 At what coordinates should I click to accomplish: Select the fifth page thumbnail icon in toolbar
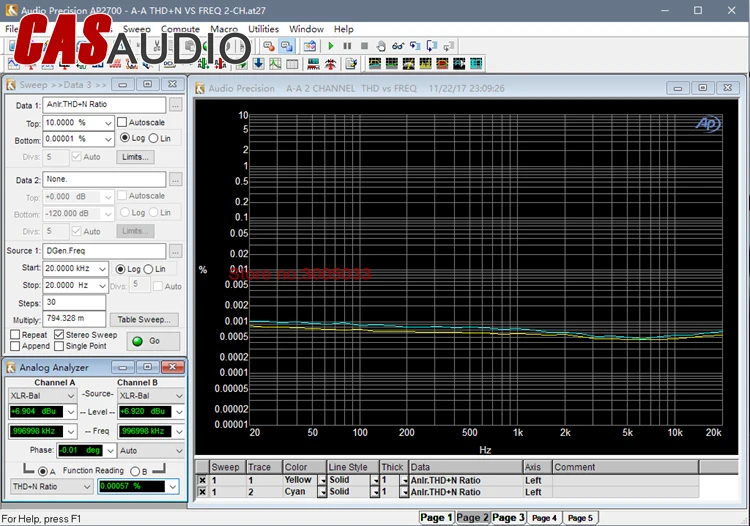442,64
